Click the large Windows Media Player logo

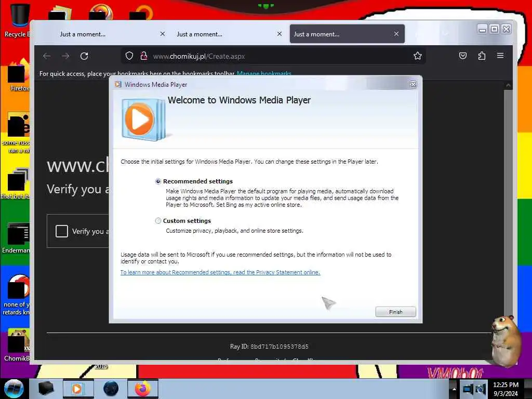coord(143,119)
